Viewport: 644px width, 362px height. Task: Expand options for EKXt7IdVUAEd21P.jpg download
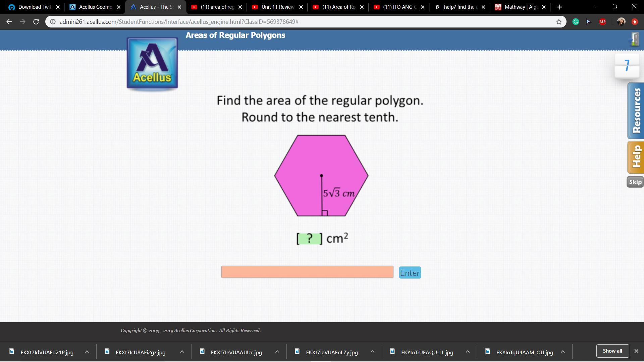87,352
